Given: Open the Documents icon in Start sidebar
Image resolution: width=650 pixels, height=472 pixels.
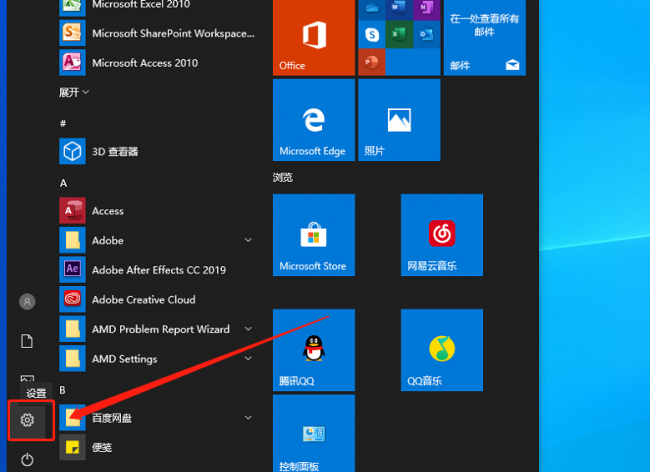Looking at the screenshot, I should point(27,341).
